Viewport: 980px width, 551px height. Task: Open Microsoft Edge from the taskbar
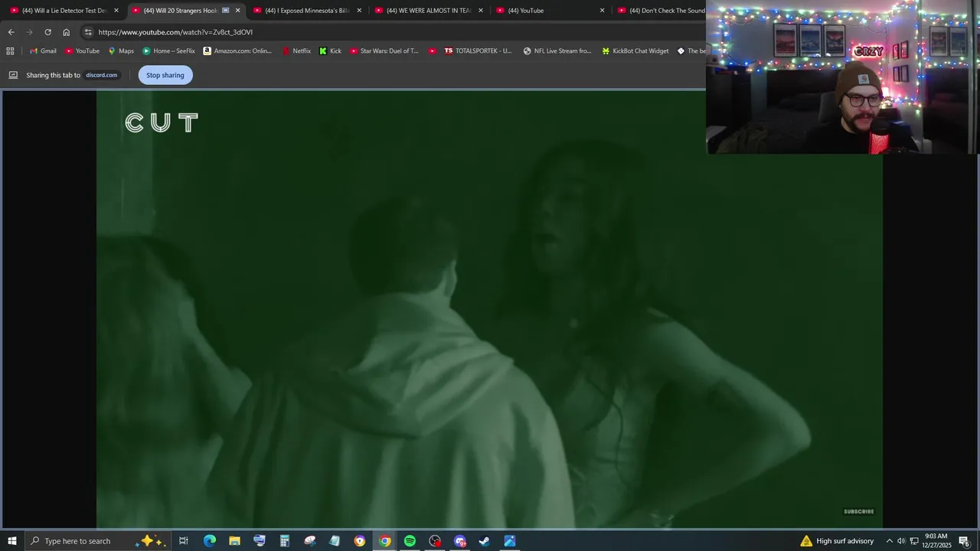pos(210,541)
